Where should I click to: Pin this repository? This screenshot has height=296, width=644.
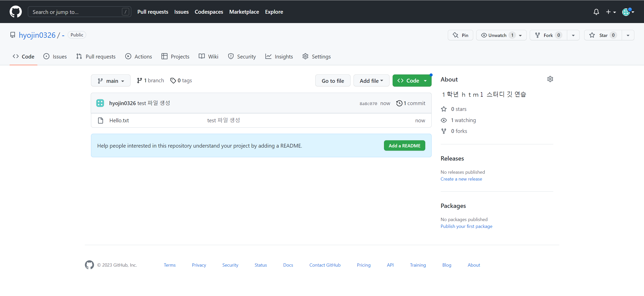coord(460,35)
